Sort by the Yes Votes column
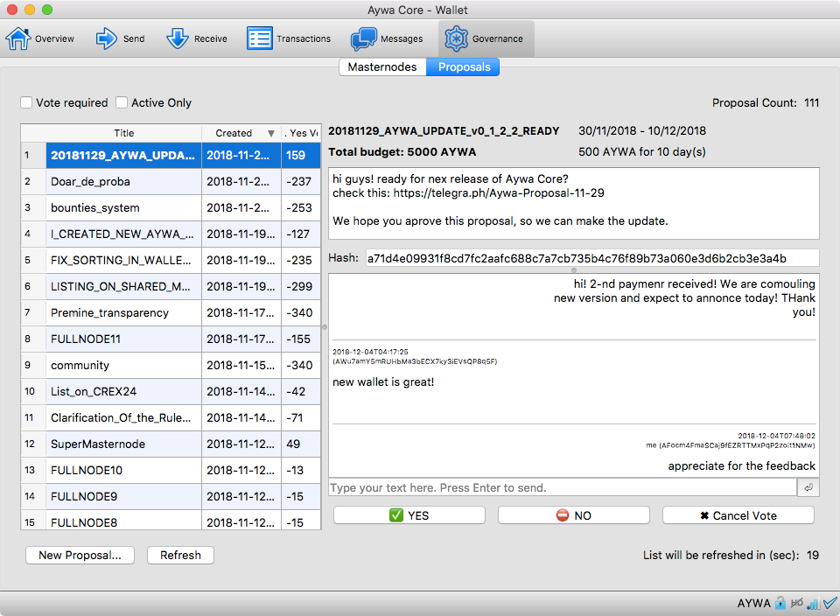The image size is (840, 616). click(x=301, y=133)
